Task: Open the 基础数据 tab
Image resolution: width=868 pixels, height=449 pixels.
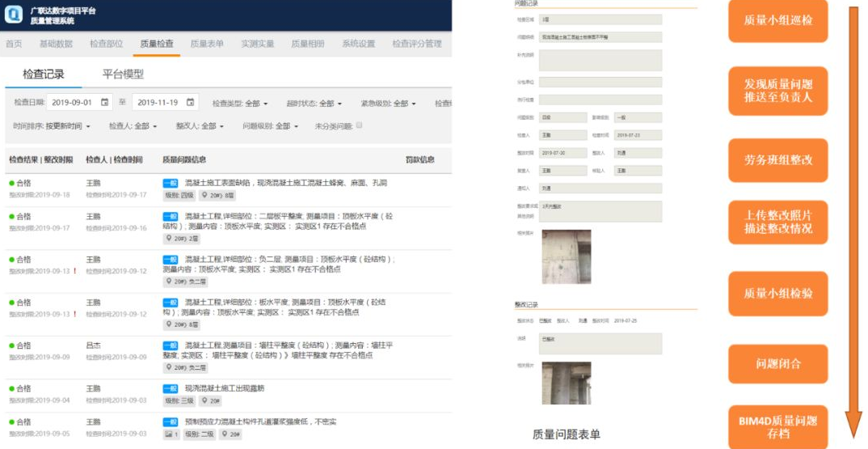Action: (56, 44)
